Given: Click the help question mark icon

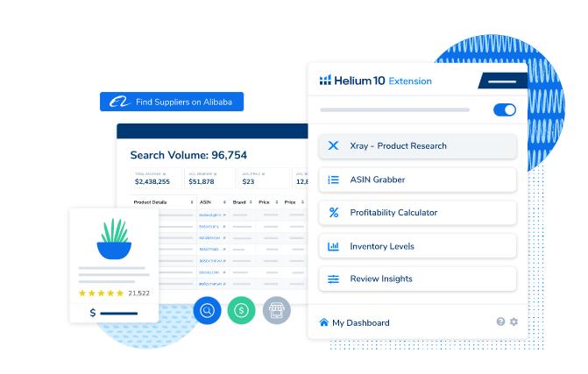Looking at the screenshot, I should tap(501, 321).
